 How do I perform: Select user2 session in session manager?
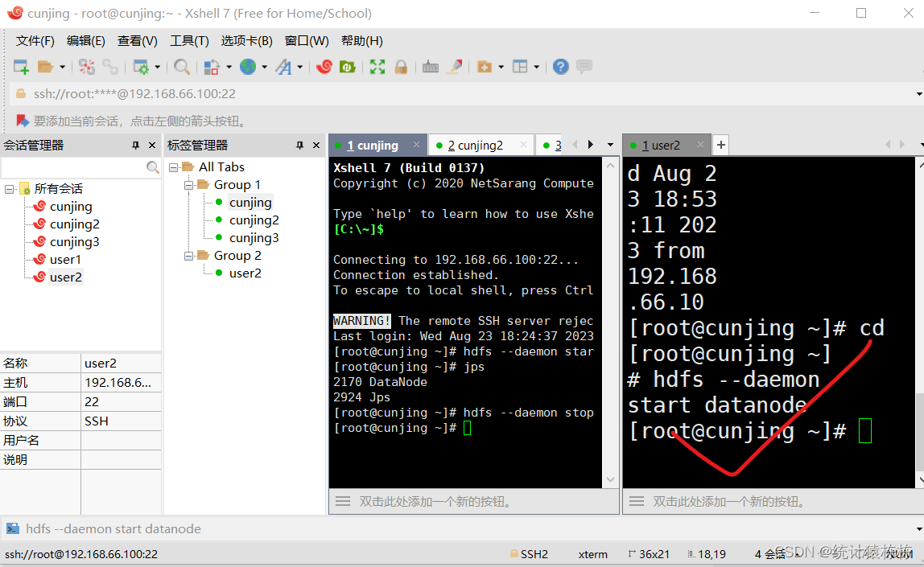click(x=66, y=277)
